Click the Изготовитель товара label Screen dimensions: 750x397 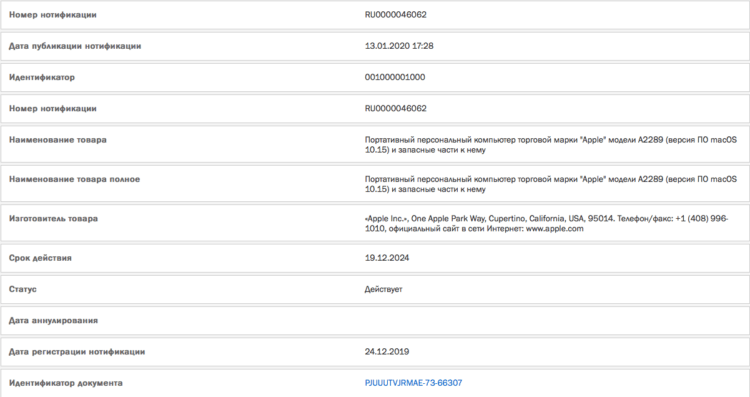(x=53, y=218)
